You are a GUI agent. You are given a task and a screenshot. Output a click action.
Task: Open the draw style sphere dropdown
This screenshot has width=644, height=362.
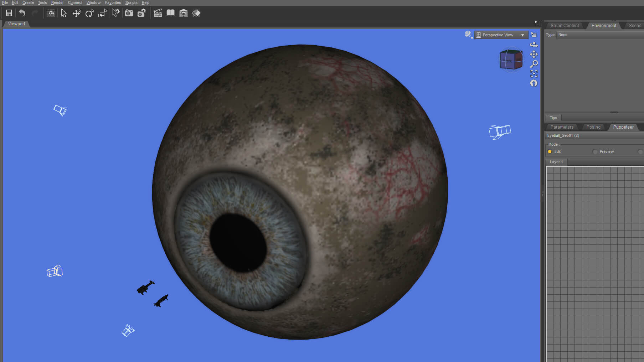tap(469, 35)
